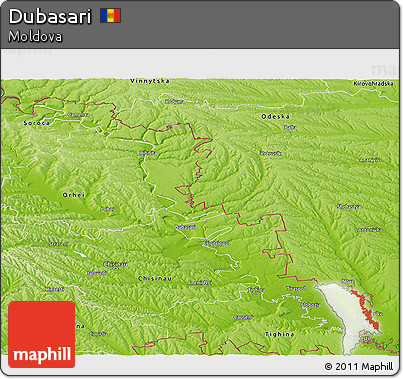Image resolution: width=403 pixels, height=379 pixels.
Task: Select the Camenca town label
Action: click(79, 115)
